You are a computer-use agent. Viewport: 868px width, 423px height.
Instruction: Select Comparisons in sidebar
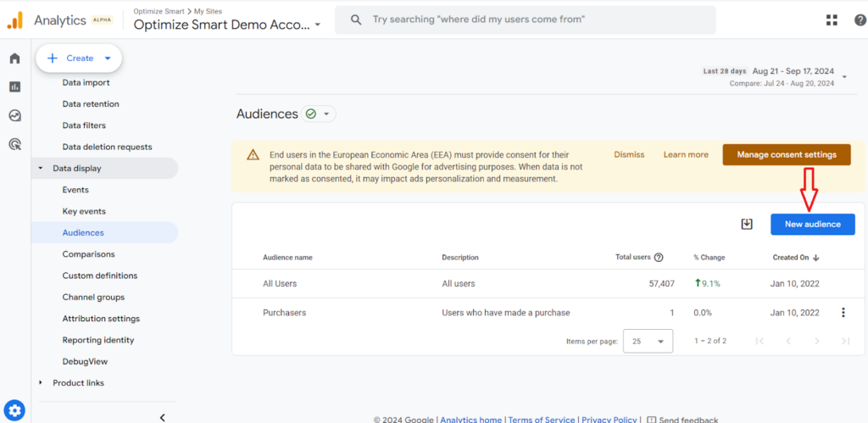88,254
